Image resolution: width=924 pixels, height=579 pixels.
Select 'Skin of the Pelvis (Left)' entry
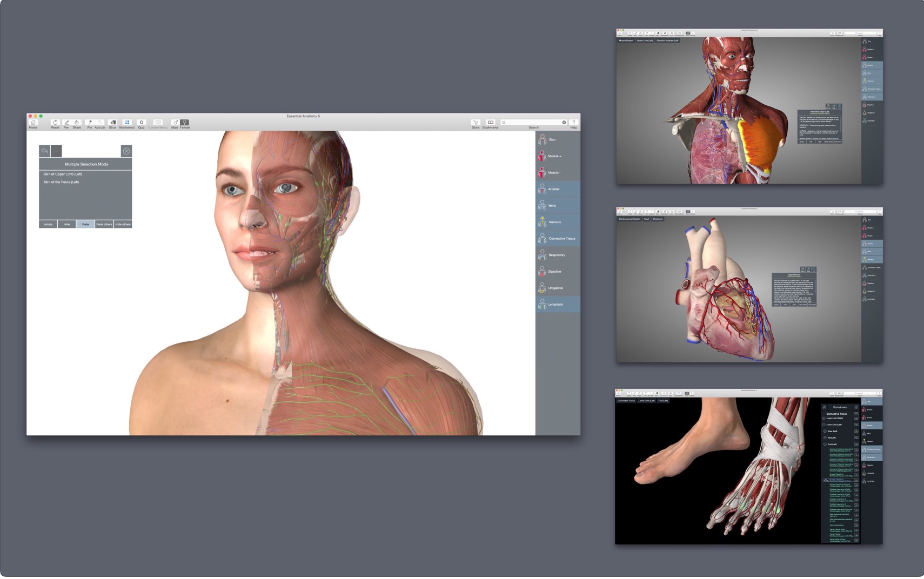[61, 182]
